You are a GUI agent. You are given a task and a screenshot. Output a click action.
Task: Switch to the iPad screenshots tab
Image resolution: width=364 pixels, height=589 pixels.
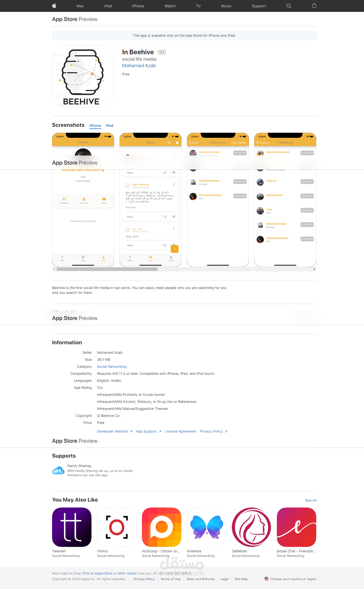[x=110, y=126]
